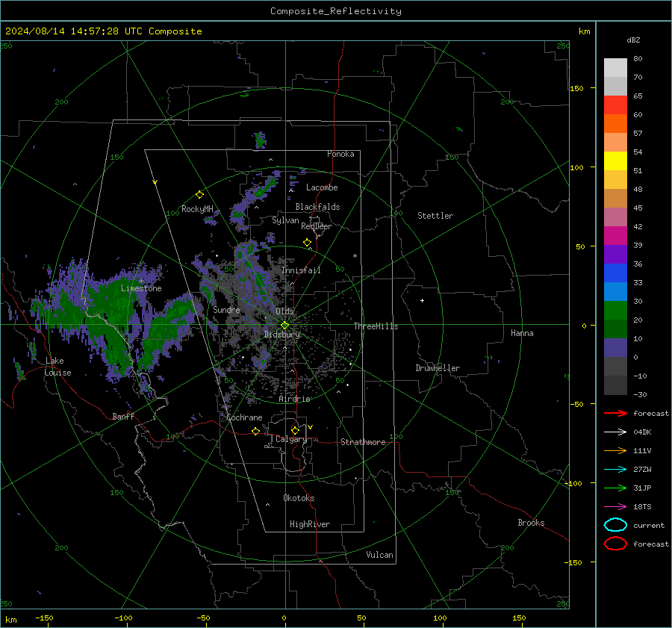Click the Innisfail map label
Screen dimensions: 672x628
[301, 270]
